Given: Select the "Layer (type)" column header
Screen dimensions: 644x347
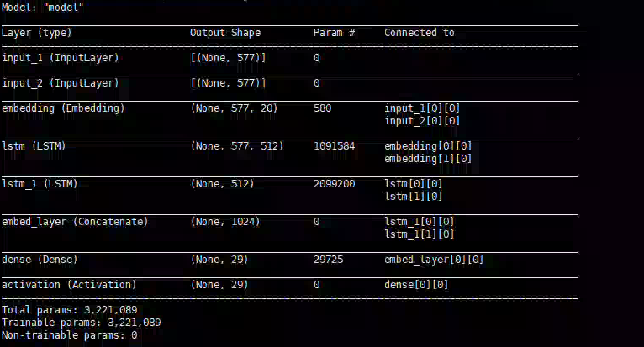Looking at the screenshot, I should pyautogui.click(x=36, y=33).
